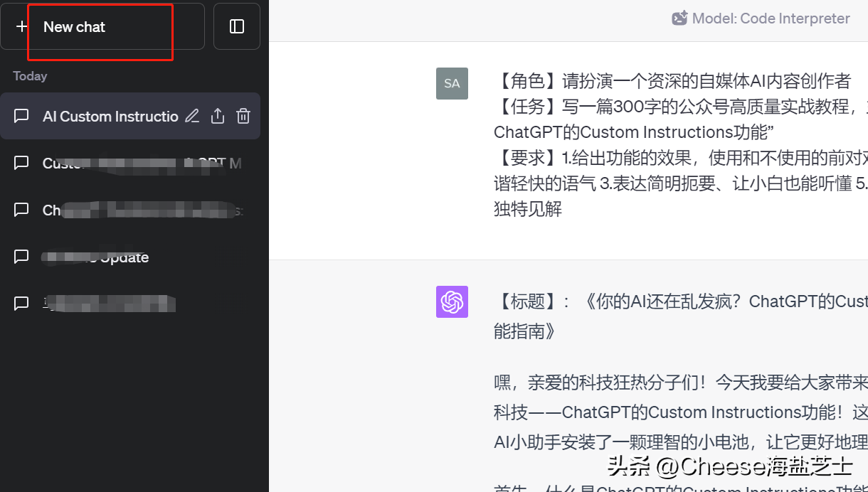Start a New chat
The width and height of the screenshot is (868, 492).
(x=102, y=27)
